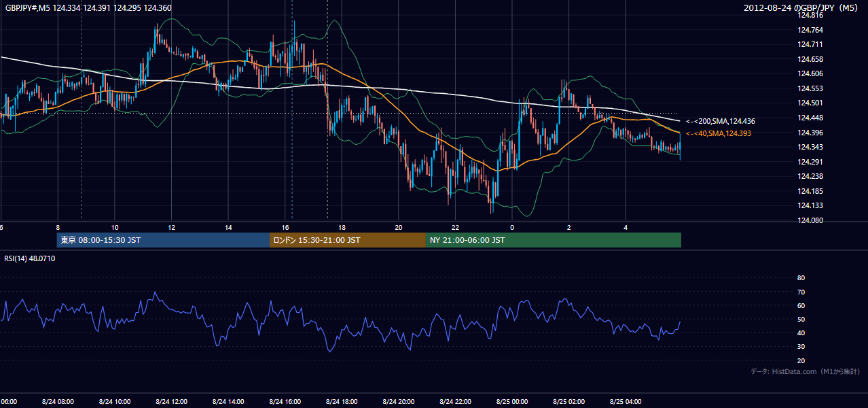Click hour label 18 under the price chart
The height and width of the screenshot is (408, 868).
coord(342,227)
